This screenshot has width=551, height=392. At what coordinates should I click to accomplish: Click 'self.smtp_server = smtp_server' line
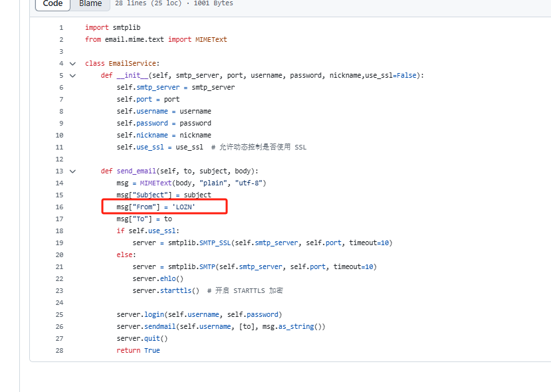point(175,87)
